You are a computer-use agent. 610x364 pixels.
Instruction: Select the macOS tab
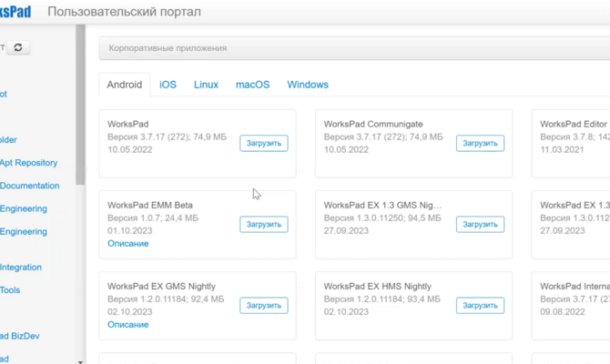[x=252, y=85]
